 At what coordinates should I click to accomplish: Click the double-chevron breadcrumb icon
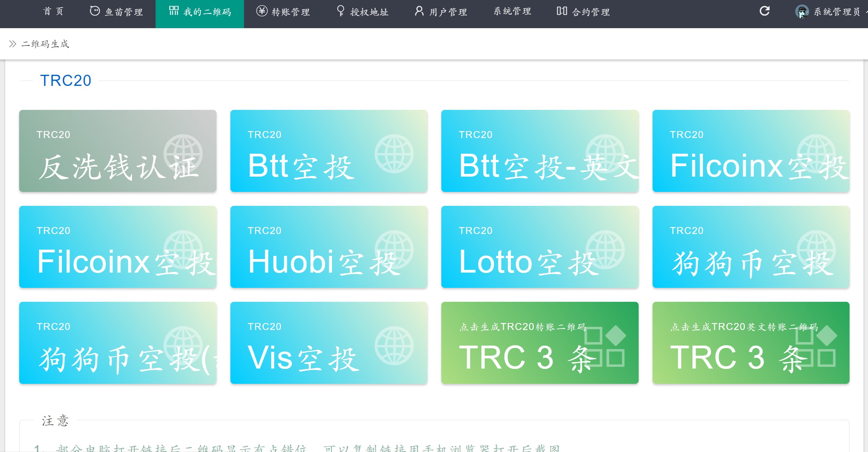[x=13, y=44]
